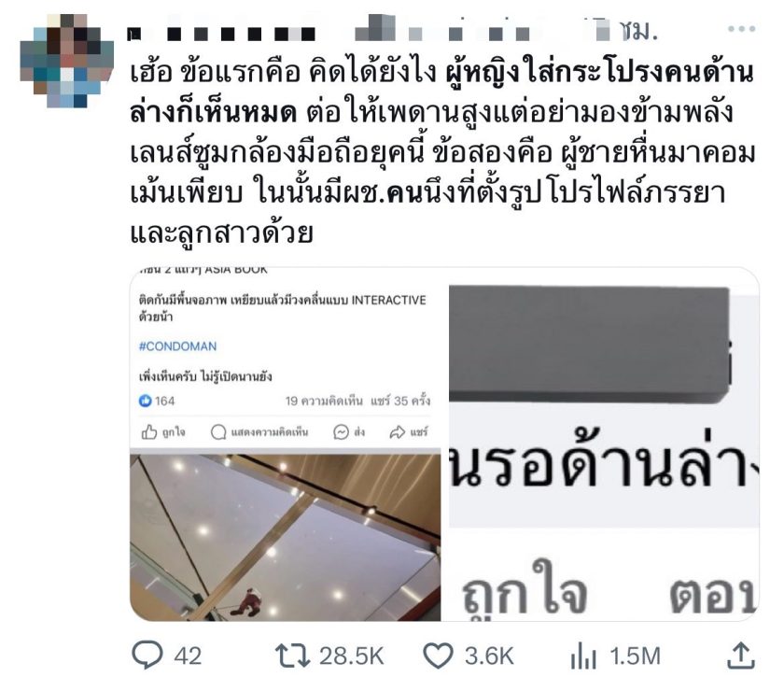
Task: Open the ceiling mirror photo
Action: (x=286, y=537)
